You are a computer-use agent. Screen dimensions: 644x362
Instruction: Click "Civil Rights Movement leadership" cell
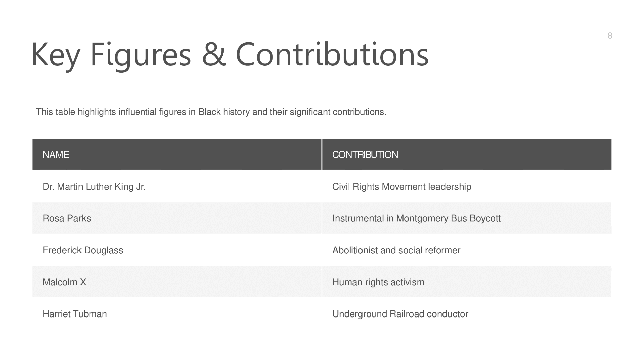402,187
